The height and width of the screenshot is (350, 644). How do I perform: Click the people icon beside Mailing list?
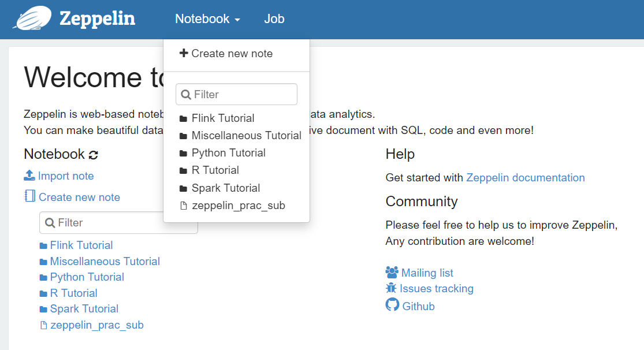pos(392,272)
